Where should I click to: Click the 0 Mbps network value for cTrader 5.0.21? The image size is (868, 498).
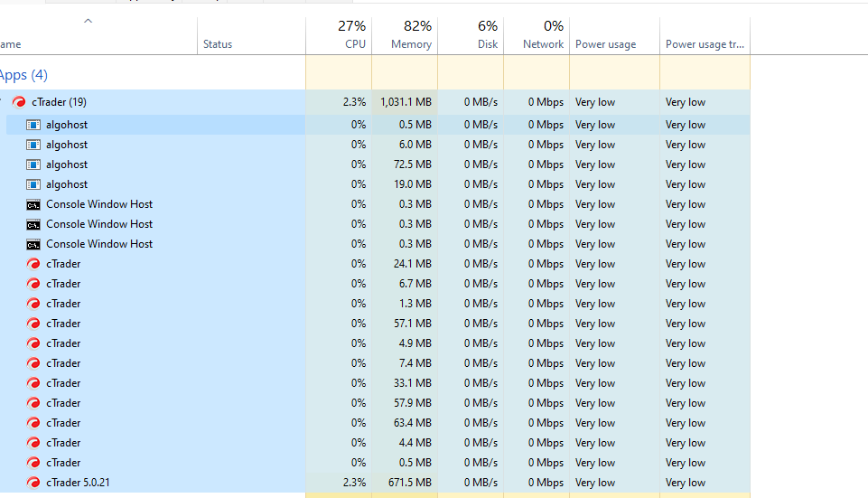pyautogui.click(x=546, y=483)
